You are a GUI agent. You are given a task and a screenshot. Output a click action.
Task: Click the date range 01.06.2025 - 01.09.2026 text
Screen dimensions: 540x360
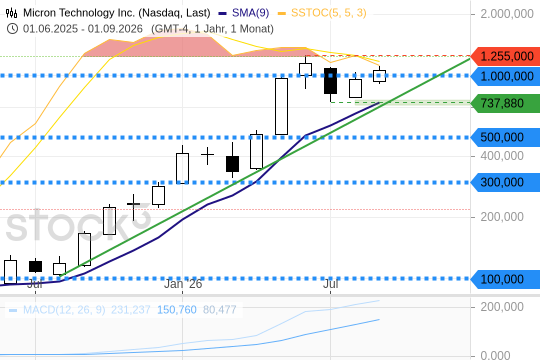click(x=83, y=29)
